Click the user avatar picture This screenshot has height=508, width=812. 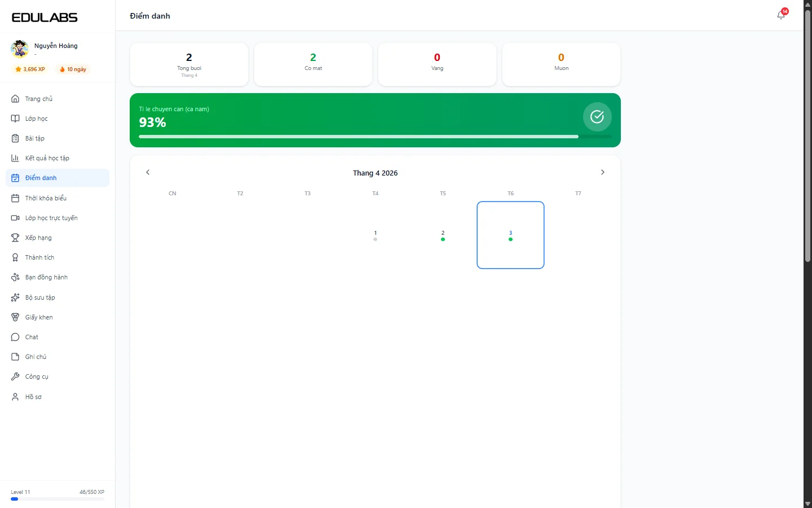click(20, 49)
